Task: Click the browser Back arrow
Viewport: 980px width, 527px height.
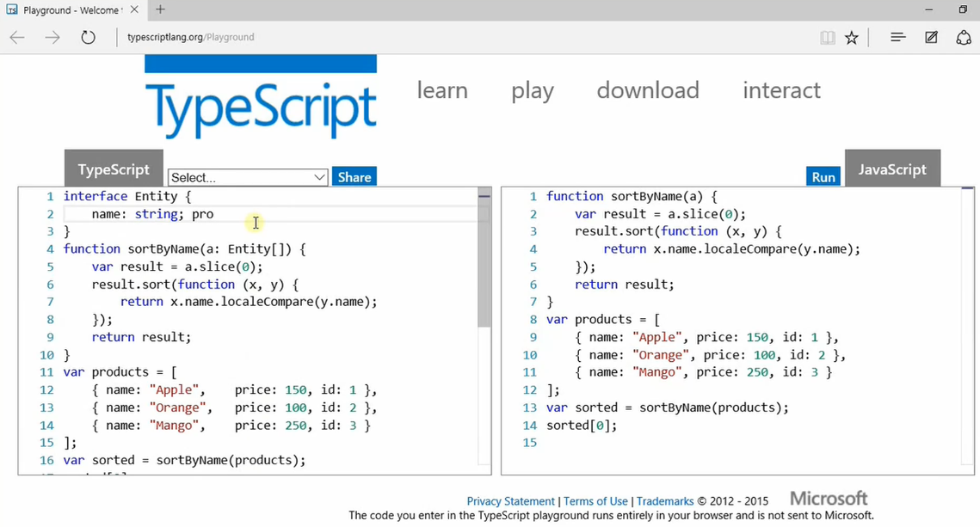Action: tap(17, 38)
